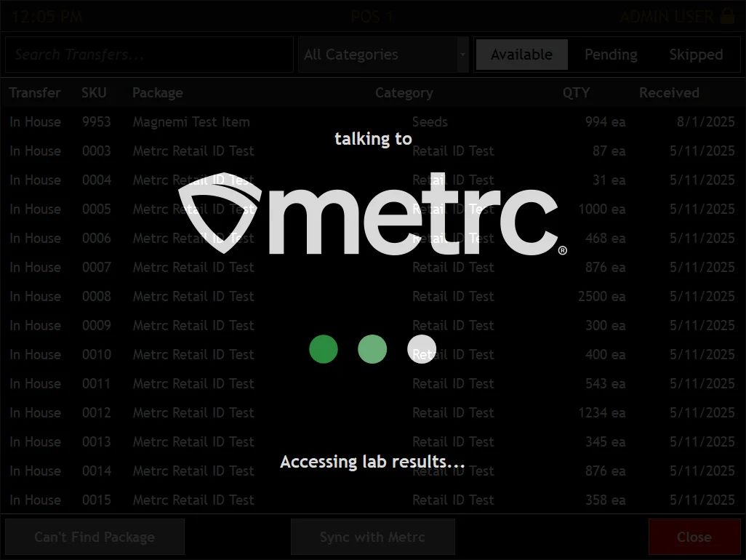Image resolution: width=746 pixels, height=560 pixels.
Task: Click the Transfer column header
Action: (x=35, y=93)
